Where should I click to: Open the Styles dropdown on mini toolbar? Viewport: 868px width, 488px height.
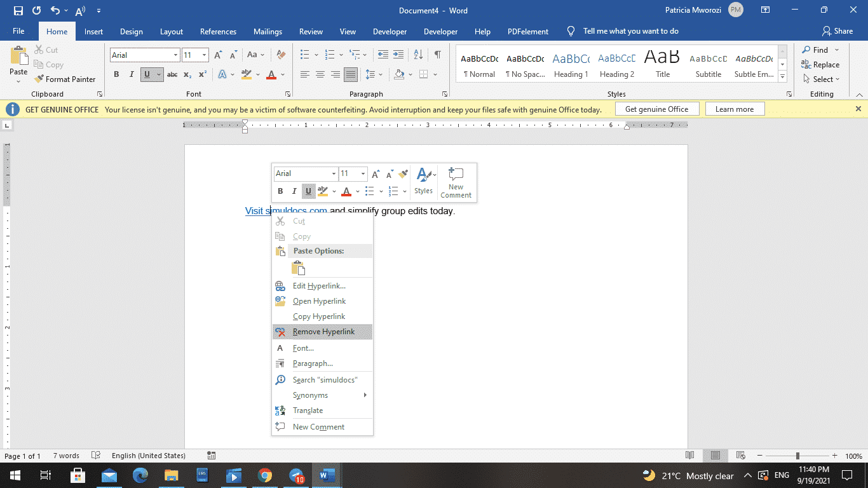tap(424, 182)
